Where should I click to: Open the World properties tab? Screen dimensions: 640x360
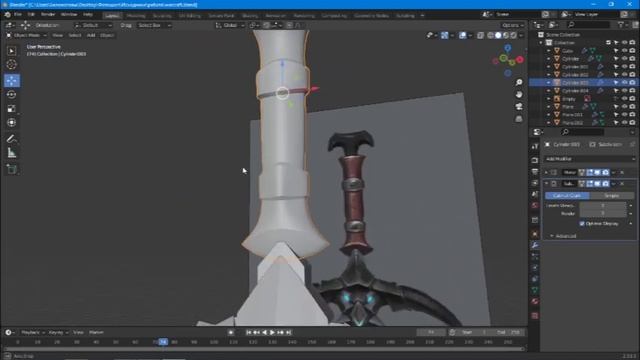(x=535, y=205)
